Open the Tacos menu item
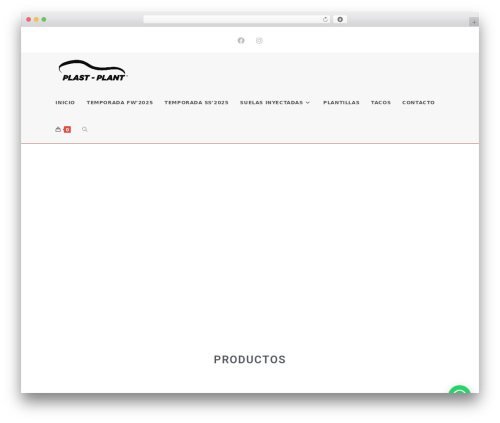This screenshot has height=423, width=500. tap(381, 102)
